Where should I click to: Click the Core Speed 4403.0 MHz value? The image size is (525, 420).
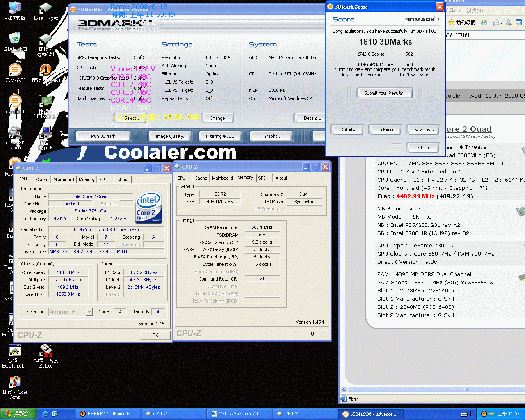(68, 272)
